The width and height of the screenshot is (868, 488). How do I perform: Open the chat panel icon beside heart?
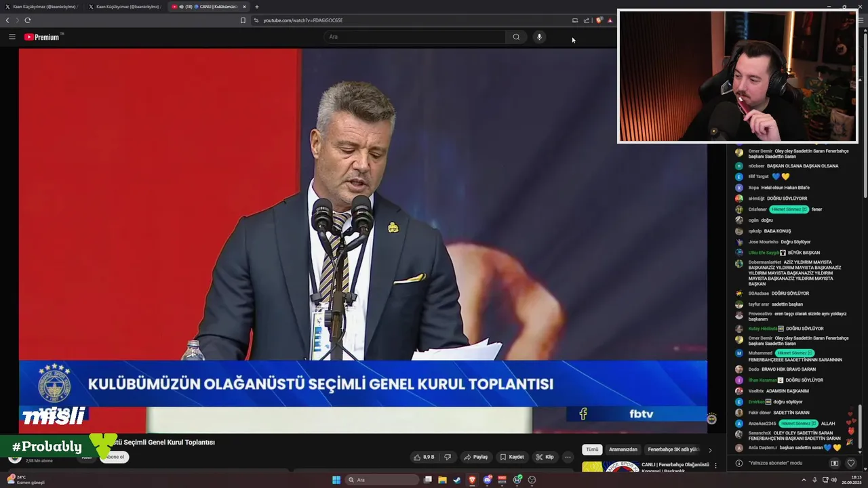click(835, 463)
